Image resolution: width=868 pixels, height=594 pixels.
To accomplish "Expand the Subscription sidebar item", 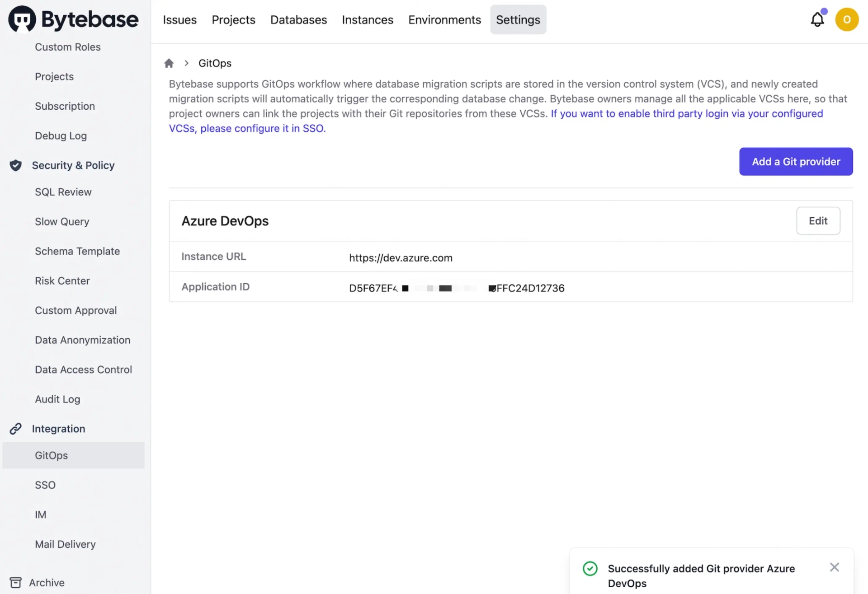I will [65, 106].
